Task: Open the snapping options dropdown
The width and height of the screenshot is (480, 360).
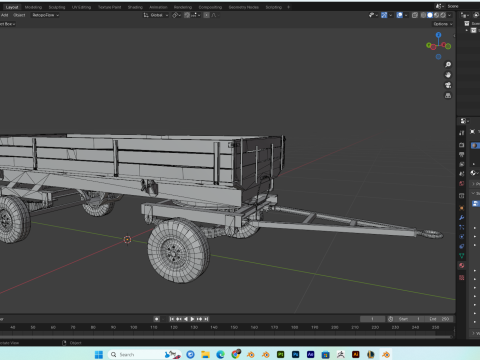Action: pyautogui.click(x=195, y=15)
